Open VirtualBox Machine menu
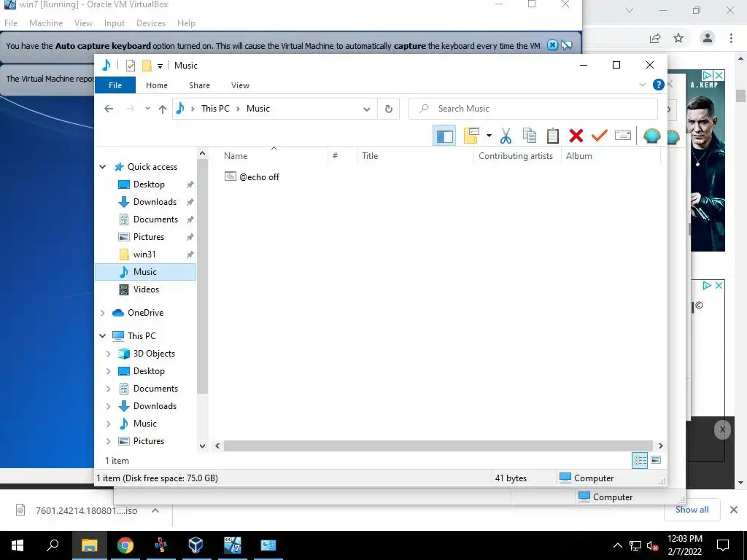Screen dimensions: 747x560 pos(46,23)
